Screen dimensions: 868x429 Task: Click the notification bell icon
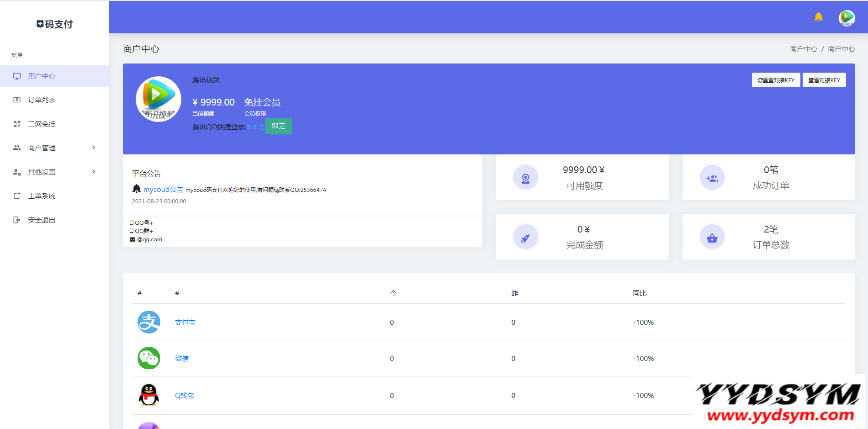coord(818,17)
